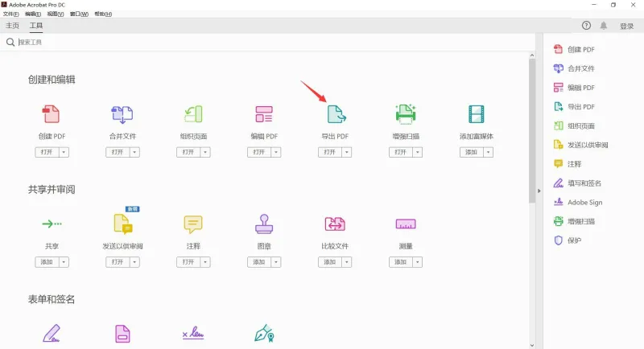Click 增强扫描 shortcut in right sidebar
The width and height of the screenshot is (644, 349).
pos(574,221)
